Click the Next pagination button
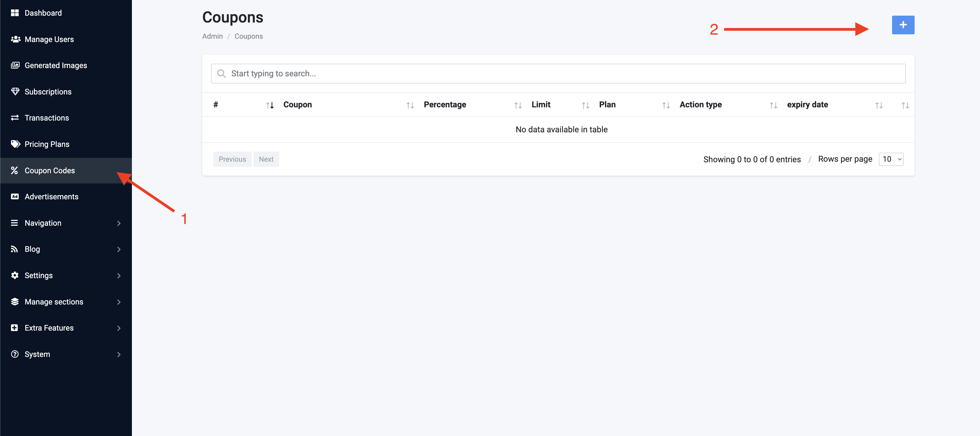The width and height of the screenshot is (980, 436). 266,159
